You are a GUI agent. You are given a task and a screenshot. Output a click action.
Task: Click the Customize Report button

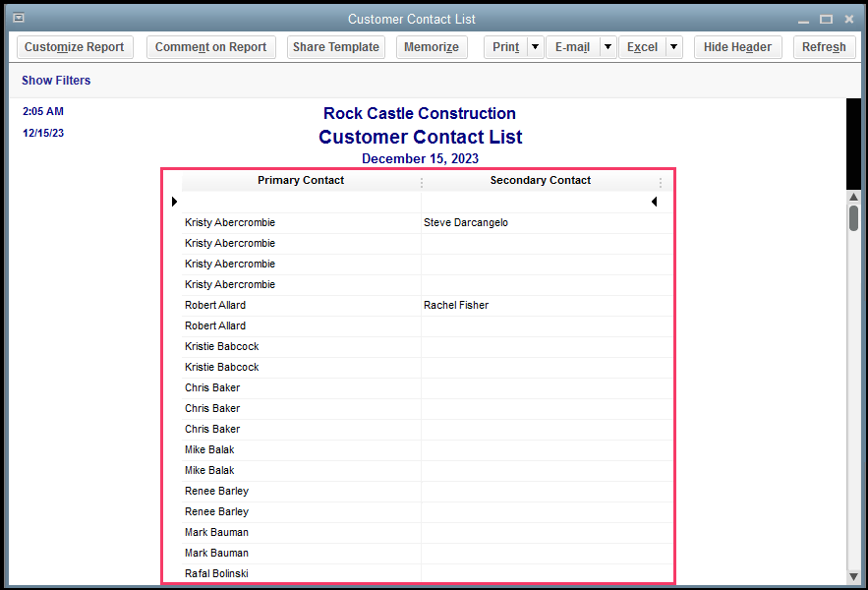point(74,46)
